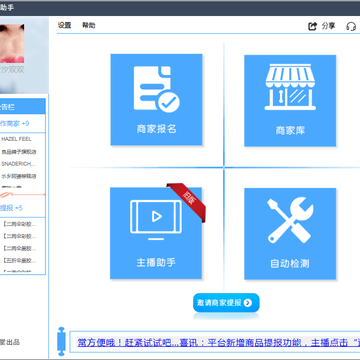Open the 自动检测 auto-detect tools tile
Viewport: 360px width, 360px height.
(x=290, y=234)
